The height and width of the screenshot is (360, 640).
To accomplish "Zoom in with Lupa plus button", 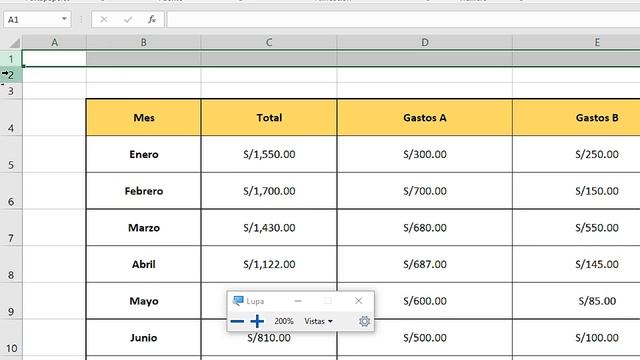I will [x=257, y=321].
